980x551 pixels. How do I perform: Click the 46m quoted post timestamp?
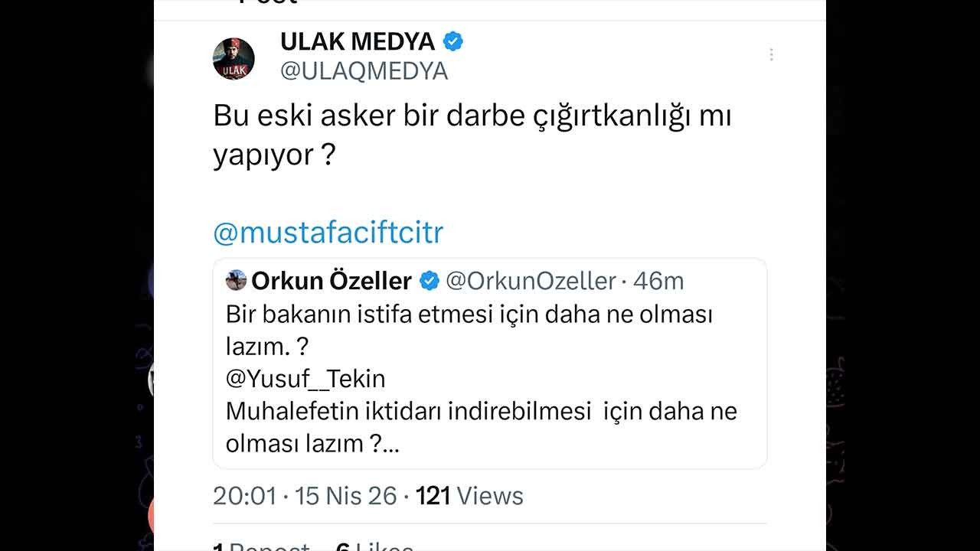click(x=658, y=281)
